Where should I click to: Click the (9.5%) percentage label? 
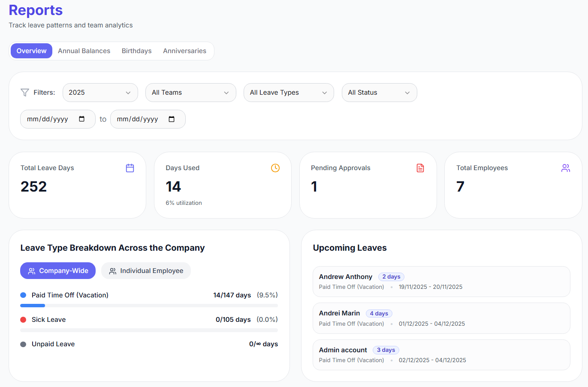pyautogui.click(x=267, y=295)
